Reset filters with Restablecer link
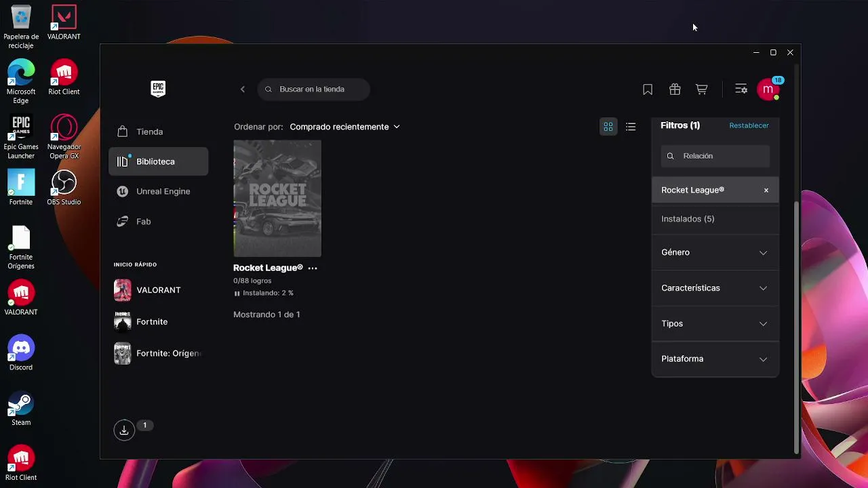Screen dimensions: 868x488 (x=749, y=125)
